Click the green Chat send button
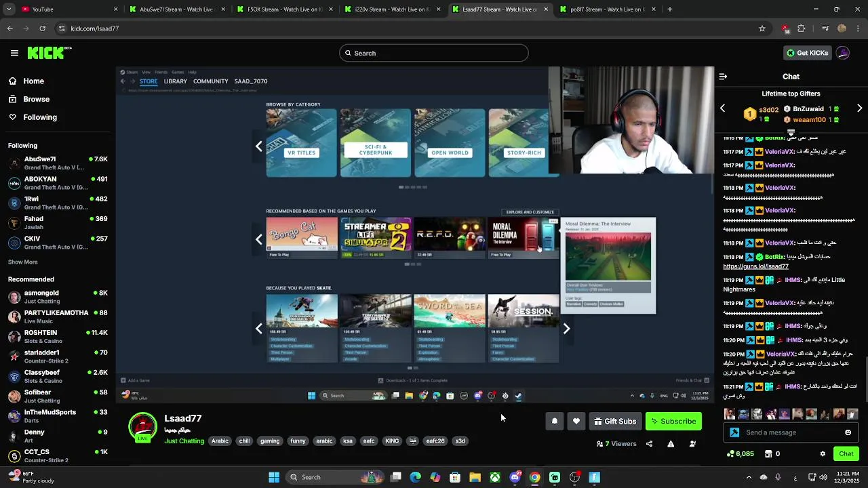This screenshot has width=868, height=488. [x=846, y=453]
